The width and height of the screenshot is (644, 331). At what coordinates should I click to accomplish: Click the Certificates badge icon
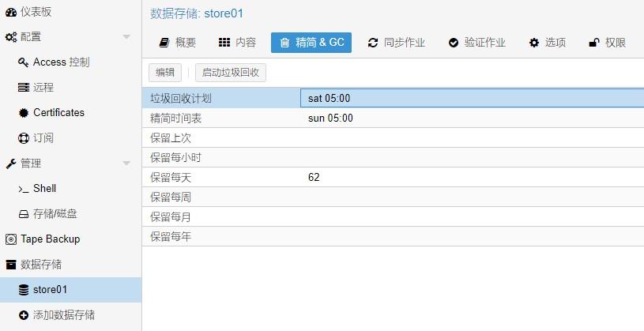click(x=24, y=113)
